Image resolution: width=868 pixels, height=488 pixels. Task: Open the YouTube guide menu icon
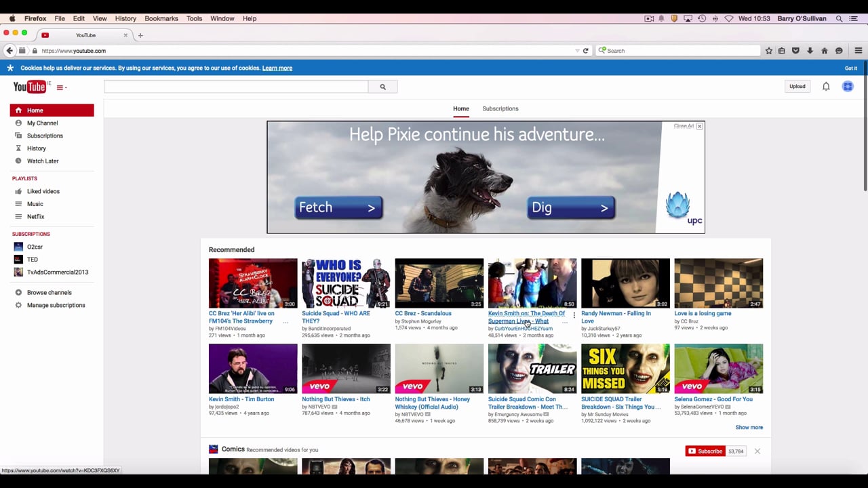pos(60,87)
